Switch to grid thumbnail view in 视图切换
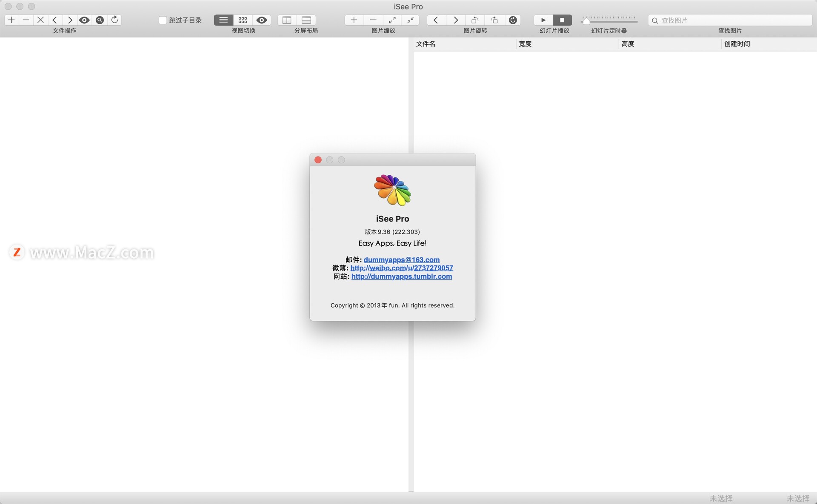817x504 pixels. point(243,20)
